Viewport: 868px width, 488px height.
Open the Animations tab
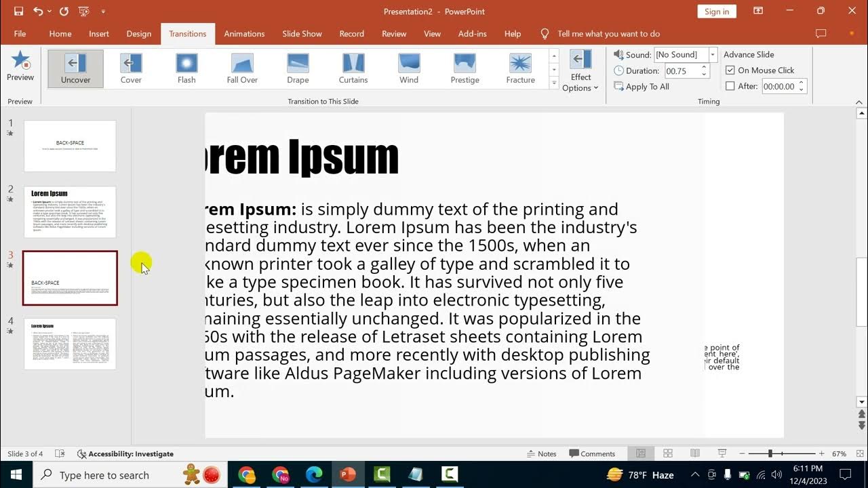point(244,33)
